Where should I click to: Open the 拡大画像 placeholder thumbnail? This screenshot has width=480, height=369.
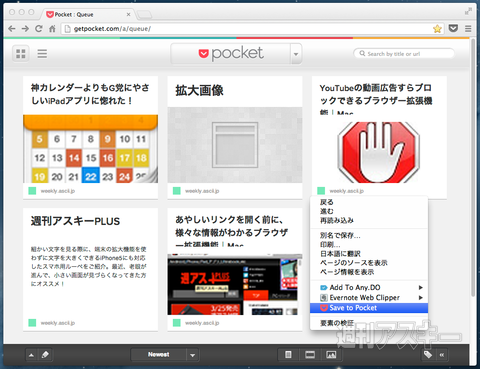235,145
